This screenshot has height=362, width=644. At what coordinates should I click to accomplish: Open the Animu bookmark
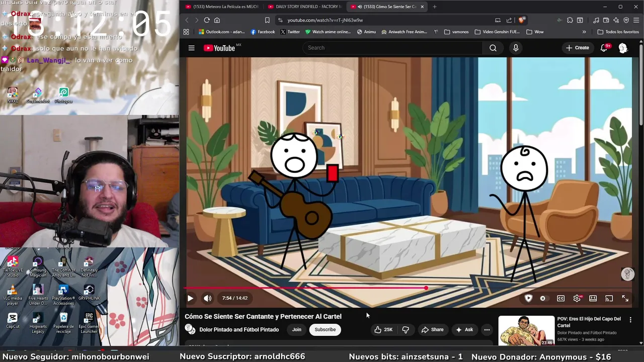pyautogui.click(x=366, y=32)
